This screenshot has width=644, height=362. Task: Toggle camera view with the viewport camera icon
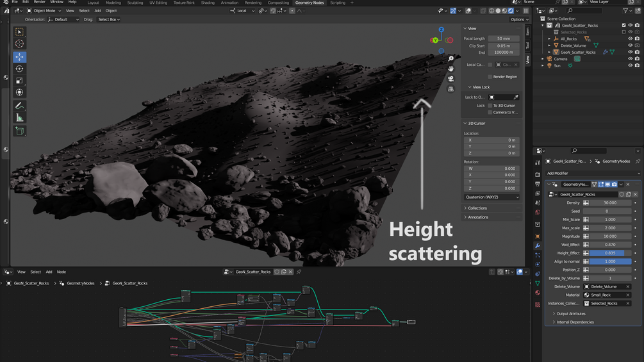451,79
